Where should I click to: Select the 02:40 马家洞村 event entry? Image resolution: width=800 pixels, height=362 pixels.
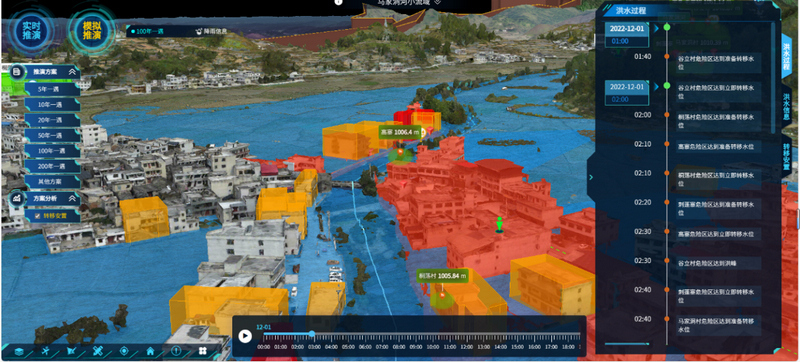pos(718,324)
